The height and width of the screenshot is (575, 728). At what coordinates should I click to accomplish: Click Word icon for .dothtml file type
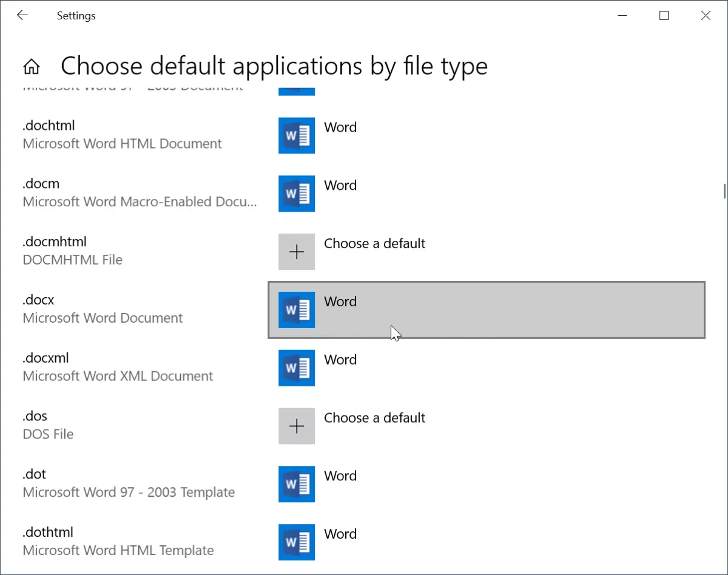297,542
